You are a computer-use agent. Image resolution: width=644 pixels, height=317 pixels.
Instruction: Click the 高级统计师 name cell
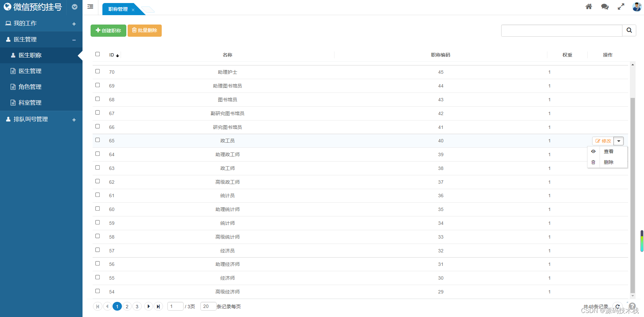227,237
